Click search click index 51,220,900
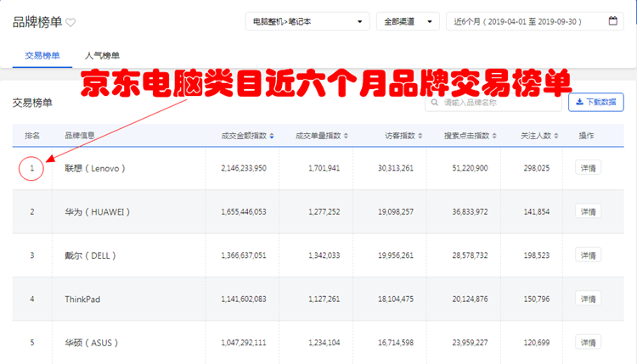Screen dimensions: 637x364 [470, 168]
